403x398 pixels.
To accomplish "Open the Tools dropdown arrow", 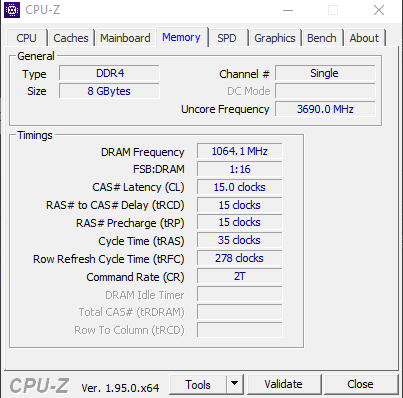I will click(235, 384).
